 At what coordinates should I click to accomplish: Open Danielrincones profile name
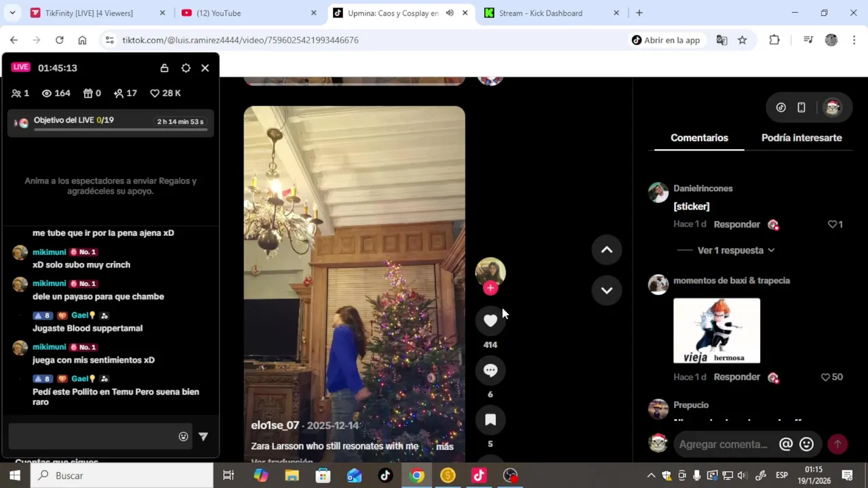tap(703, 188)
